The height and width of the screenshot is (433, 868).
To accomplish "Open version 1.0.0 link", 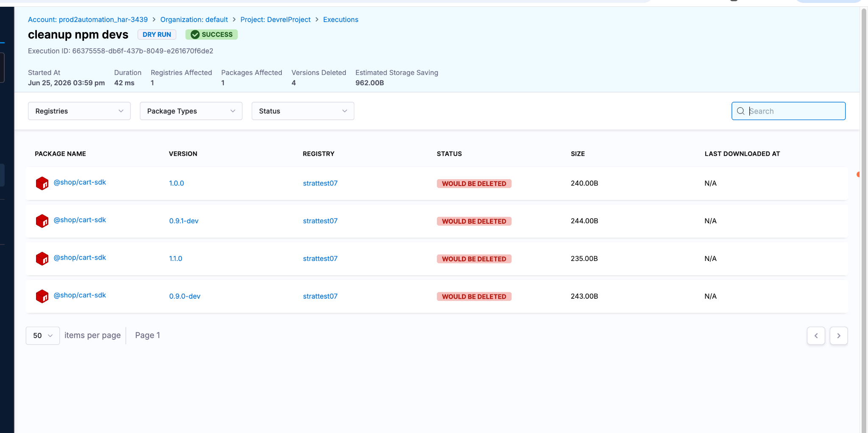I will pyautogui.click(x=176, y=183).
